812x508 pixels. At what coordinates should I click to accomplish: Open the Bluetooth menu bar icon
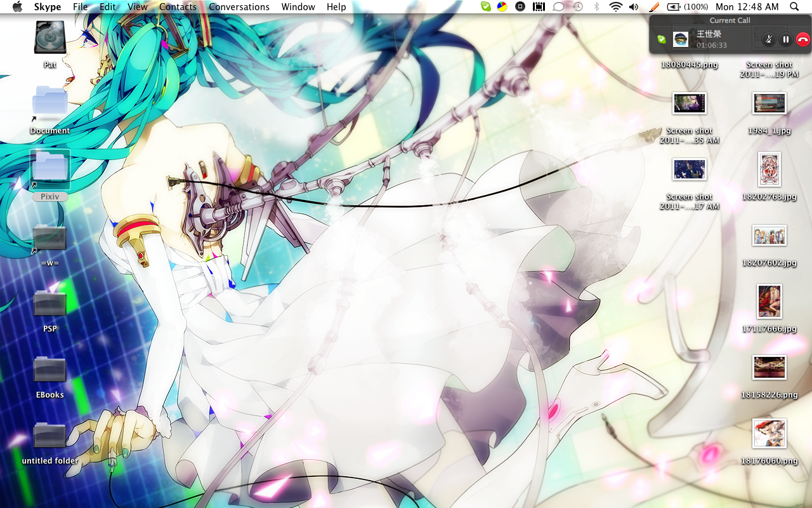coord(596,7)
